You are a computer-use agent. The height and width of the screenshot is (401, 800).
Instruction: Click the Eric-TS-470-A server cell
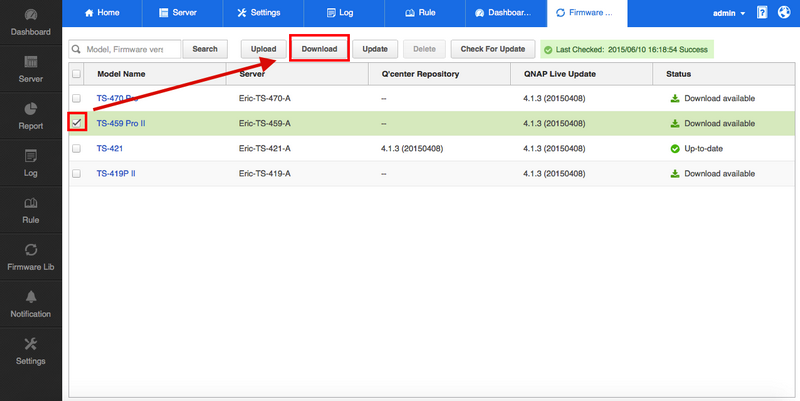click(x=265, y=98)
